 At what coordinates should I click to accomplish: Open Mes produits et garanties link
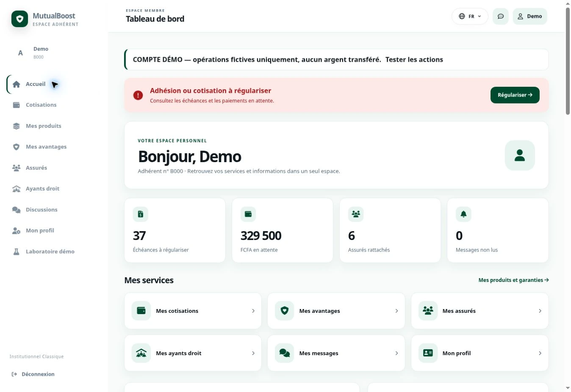coord(513,280)
